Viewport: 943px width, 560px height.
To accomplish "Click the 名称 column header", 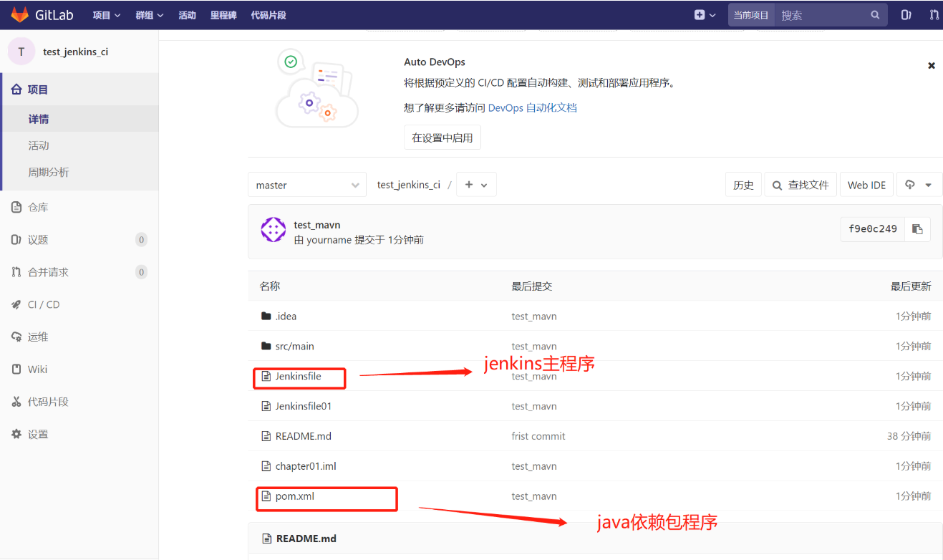I will pyautogui.click(x=270, y=286).
